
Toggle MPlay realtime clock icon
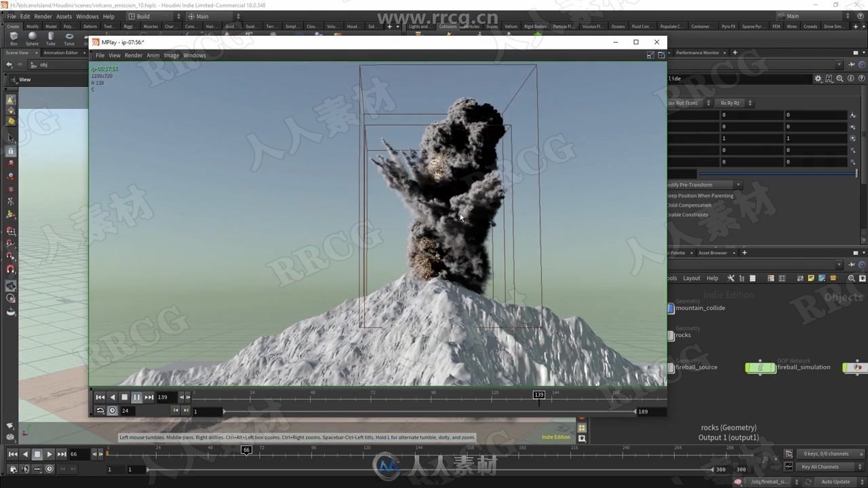coord(113,410)
